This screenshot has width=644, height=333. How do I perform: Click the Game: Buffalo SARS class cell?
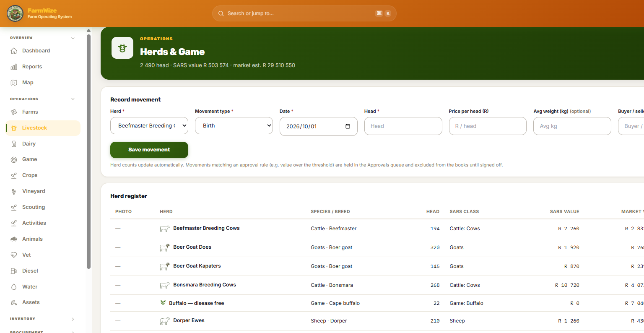[x=466, y=303]
